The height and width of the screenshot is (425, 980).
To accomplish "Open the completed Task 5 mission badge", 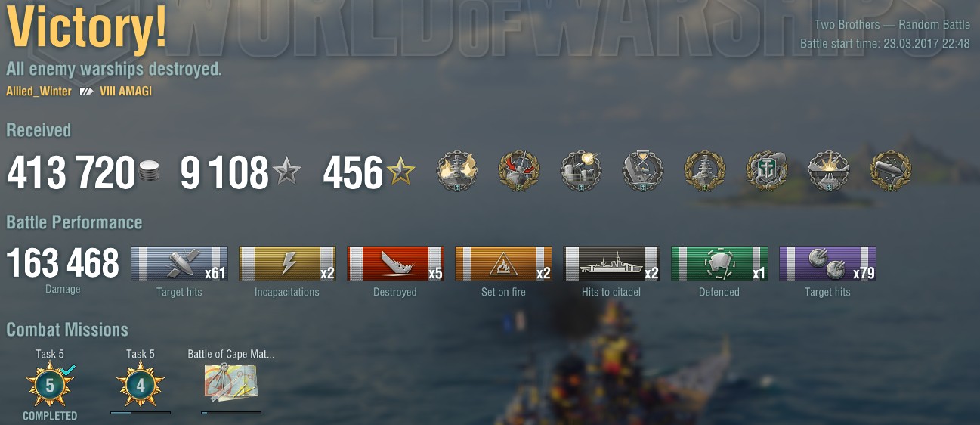I will pos(50,385).
